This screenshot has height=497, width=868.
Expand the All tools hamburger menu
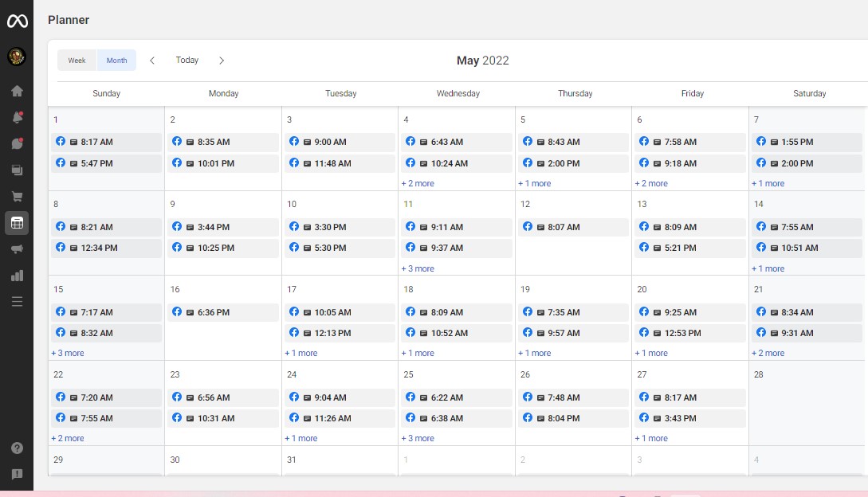(x=17, y=302)
